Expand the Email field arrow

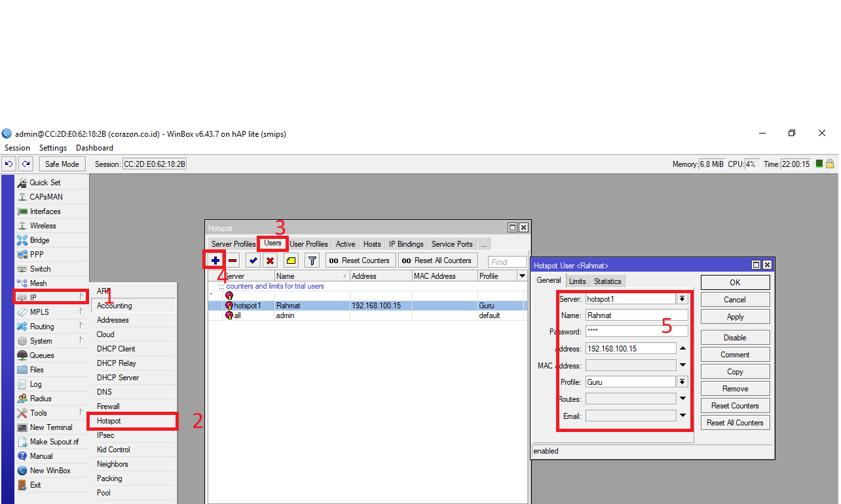coord(682,416)
